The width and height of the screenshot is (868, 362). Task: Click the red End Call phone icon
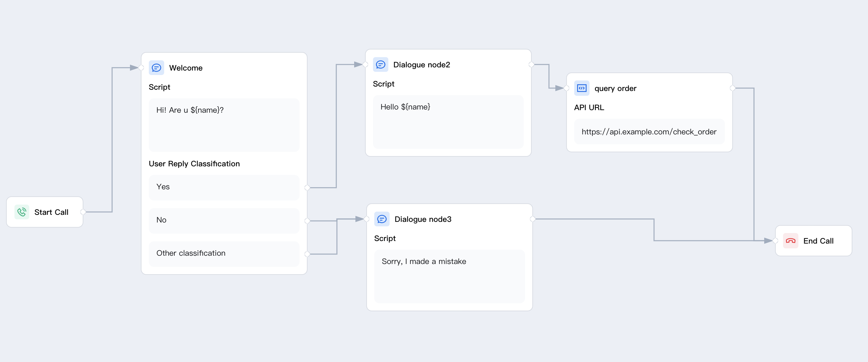point(790,241)
